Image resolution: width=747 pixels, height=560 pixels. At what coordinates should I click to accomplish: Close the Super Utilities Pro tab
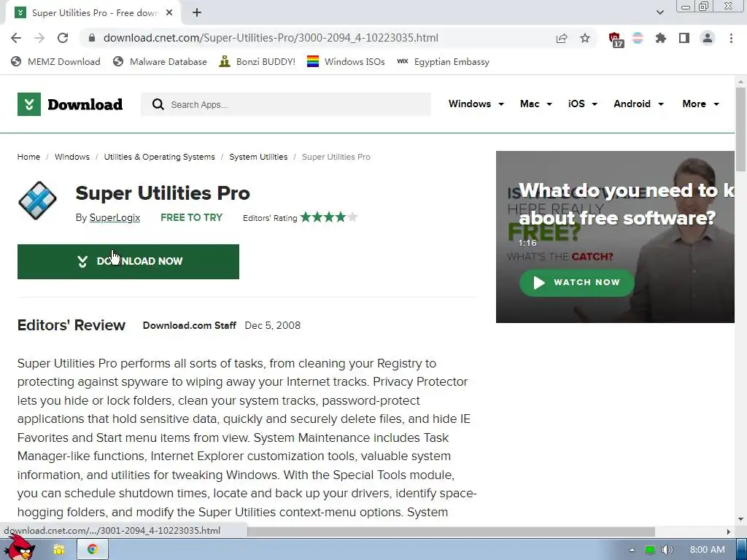169,13
